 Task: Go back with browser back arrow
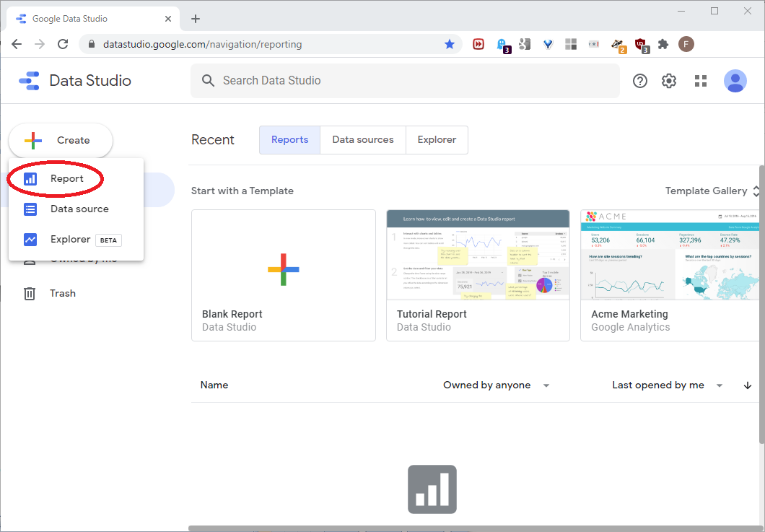tap(17, 45)
